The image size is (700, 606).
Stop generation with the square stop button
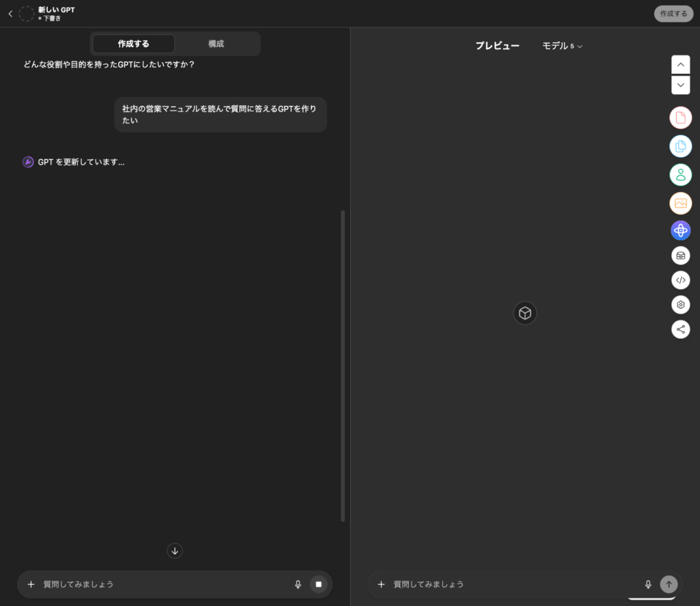(318, 584)
